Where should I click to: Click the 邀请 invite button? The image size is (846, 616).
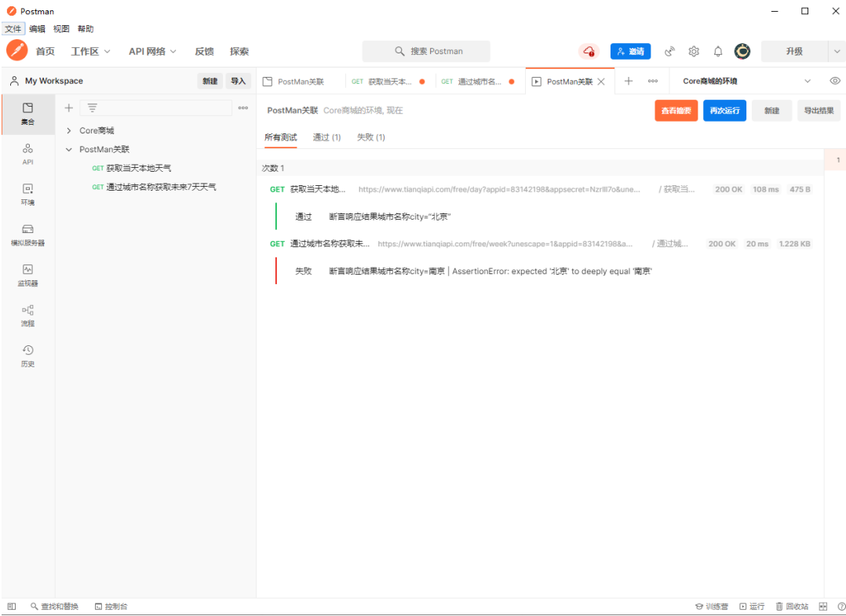(630, 51)
